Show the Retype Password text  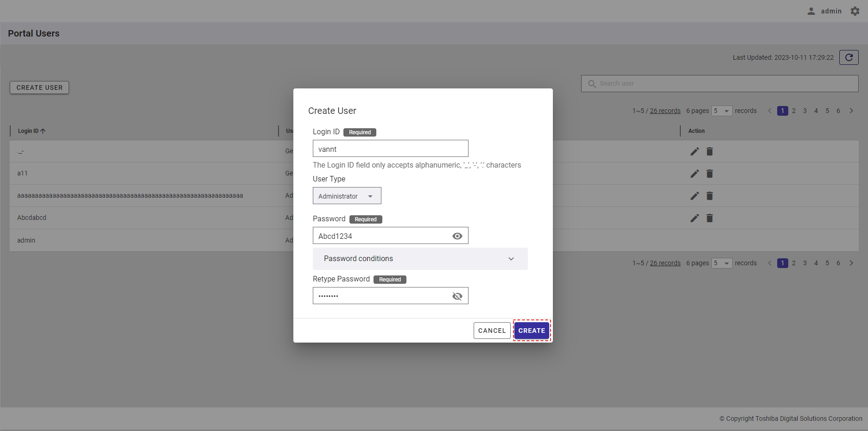coord(457,296)
